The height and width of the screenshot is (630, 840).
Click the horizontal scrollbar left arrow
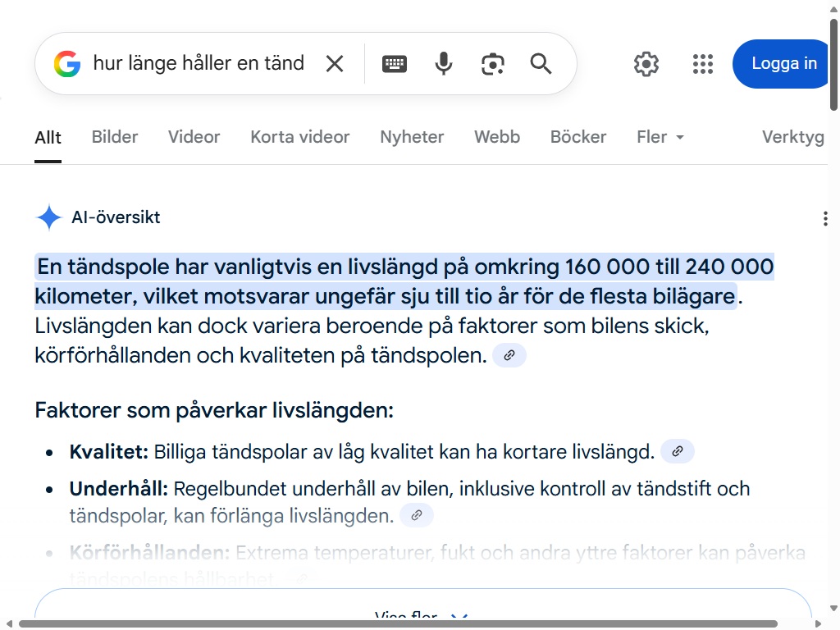tap(9, 624)
